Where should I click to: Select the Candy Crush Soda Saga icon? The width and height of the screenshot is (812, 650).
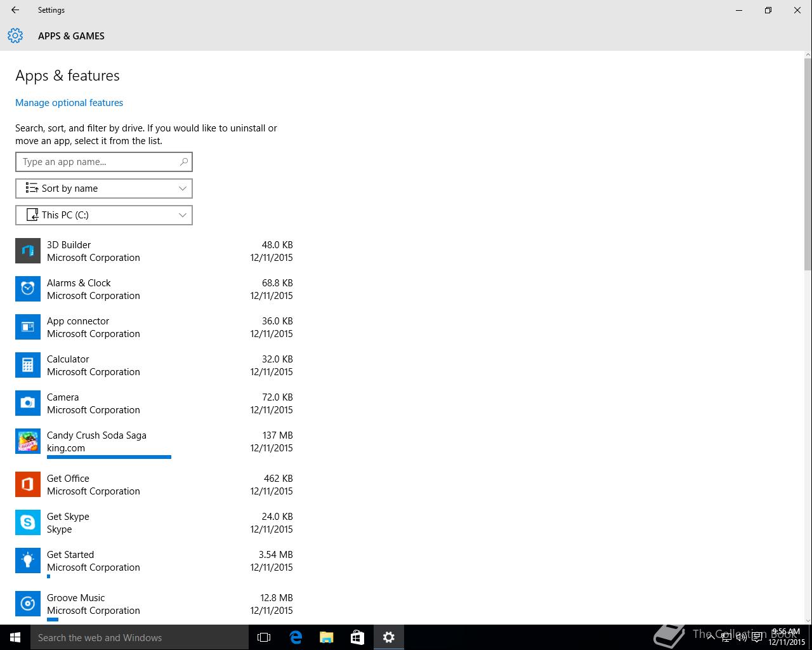coord(28,441)
